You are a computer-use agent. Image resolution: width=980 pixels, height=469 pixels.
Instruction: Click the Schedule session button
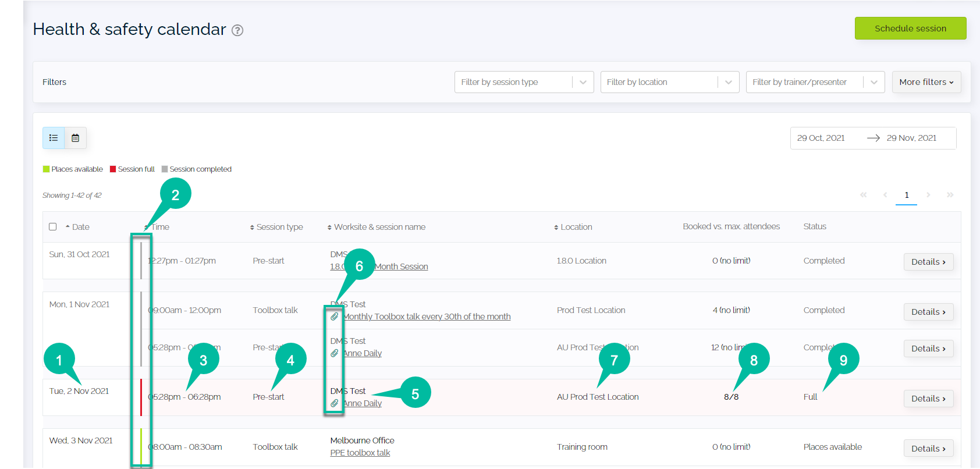coord(910,28)
